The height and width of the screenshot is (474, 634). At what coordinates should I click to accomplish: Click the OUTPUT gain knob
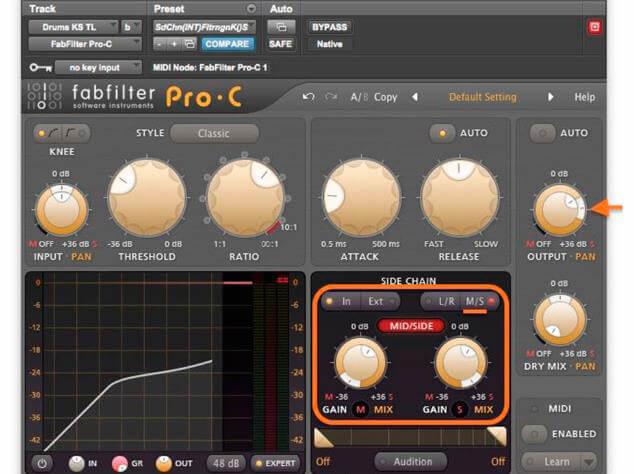click(x=560, y=210)
